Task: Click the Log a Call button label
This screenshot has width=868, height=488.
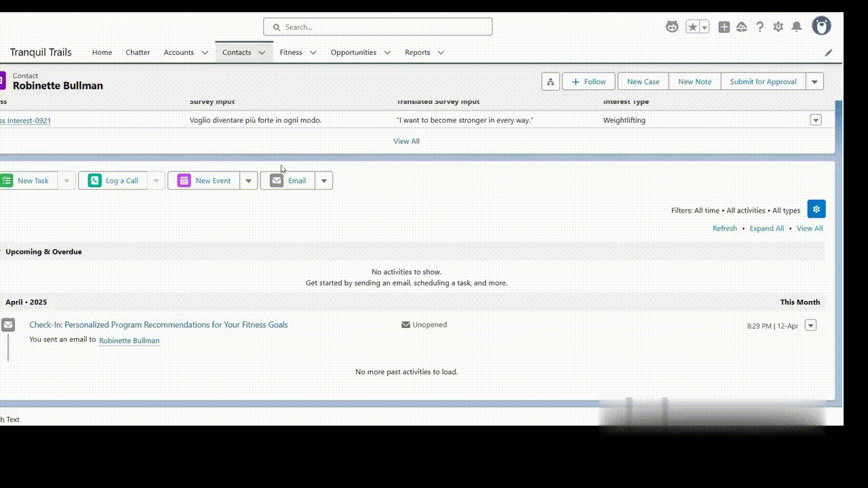Action: 122,180
